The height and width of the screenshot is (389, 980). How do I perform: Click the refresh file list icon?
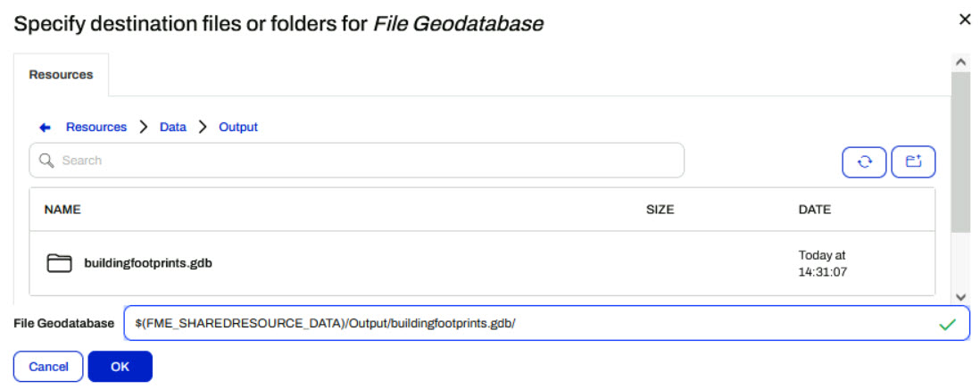864,161
